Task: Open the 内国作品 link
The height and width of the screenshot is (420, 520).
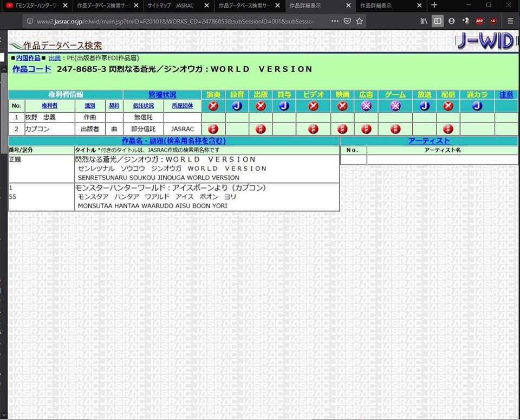Action: 28,58
